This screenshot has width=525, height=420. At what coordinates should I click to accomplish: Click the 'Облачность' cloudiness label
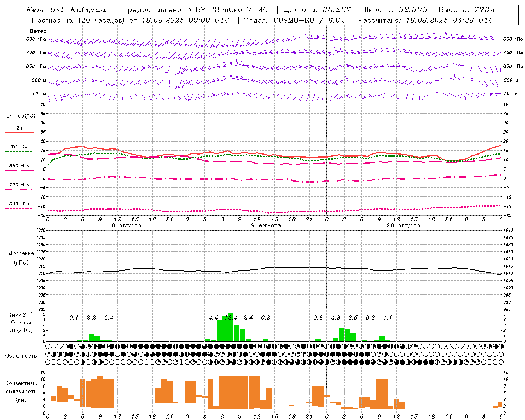(21, 356)
